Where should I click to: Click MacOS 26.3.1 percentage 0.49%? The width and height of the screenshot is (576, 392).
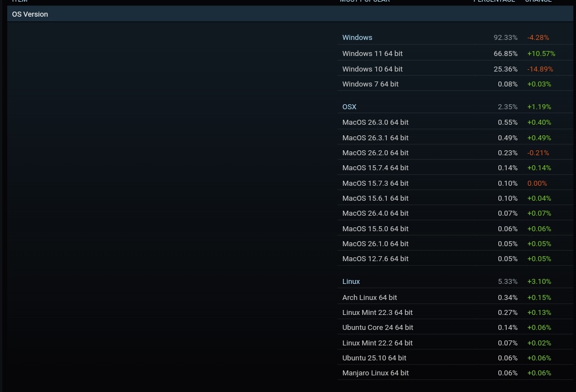[x=507, y=138]
